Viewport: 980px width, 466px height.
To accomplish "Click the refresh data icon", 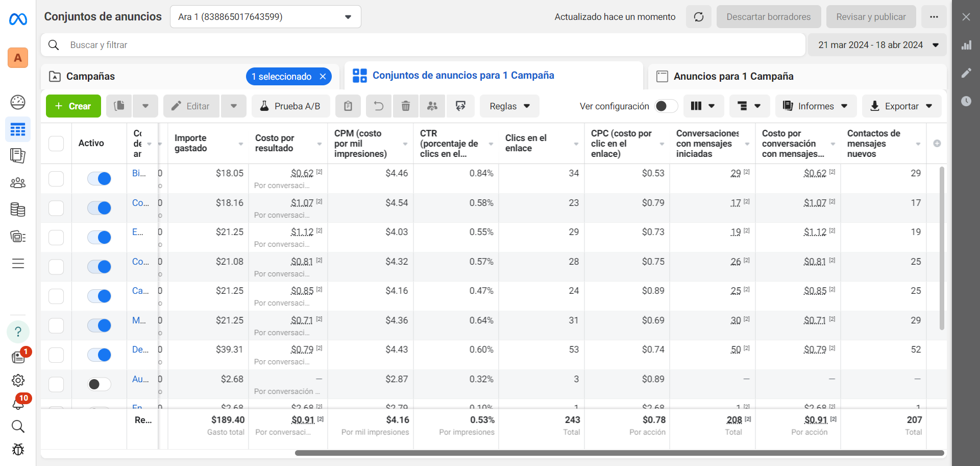I will 698,17.
